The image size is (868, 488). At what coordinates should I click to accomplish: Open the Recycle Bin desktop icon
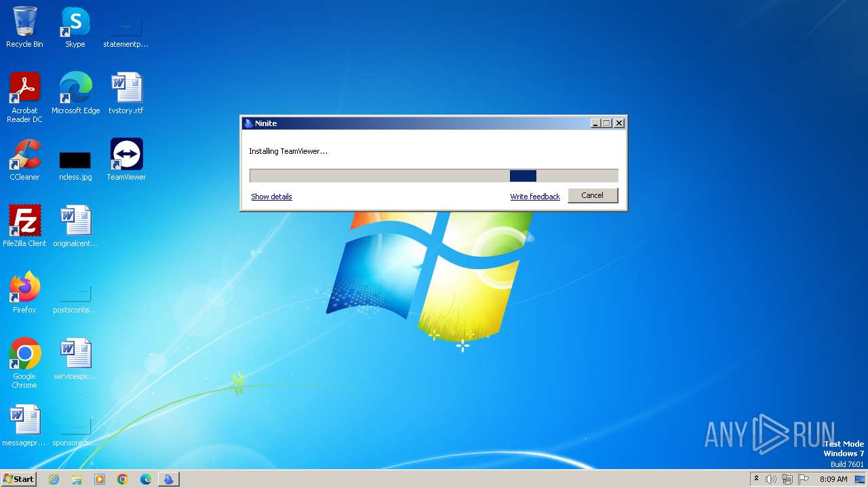(24, 27)
